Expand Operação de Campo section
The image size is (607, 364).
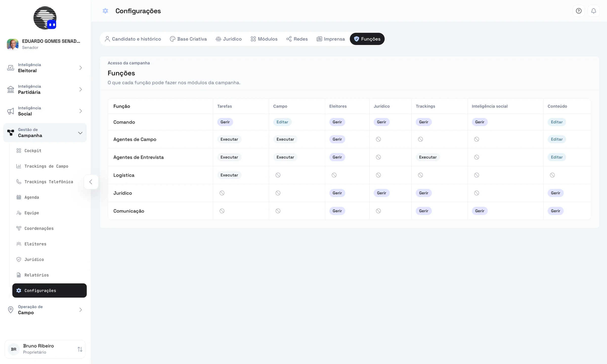[x=45, y=310]
